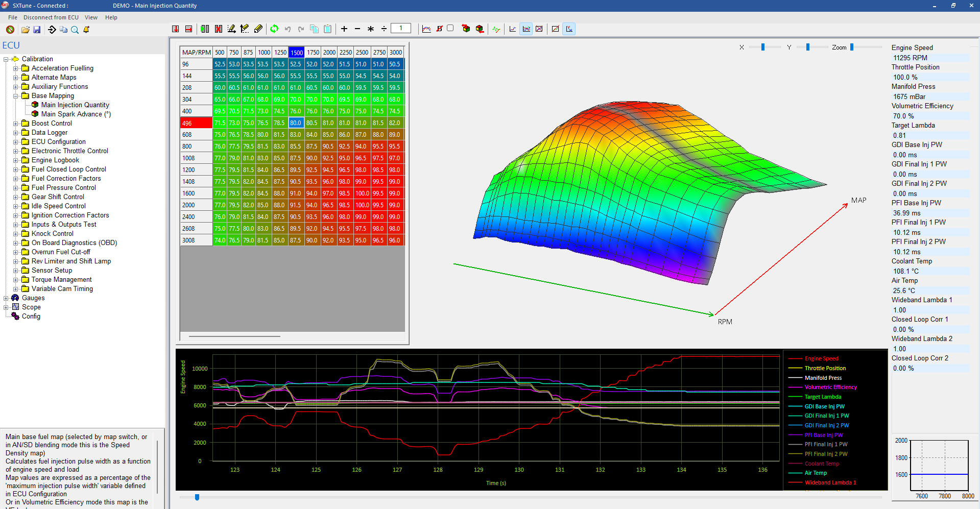Viewport: 980px width, 509px height.
Task: Toggle the single line chart button
Action: pyautogui.click(x=512, y=29)
